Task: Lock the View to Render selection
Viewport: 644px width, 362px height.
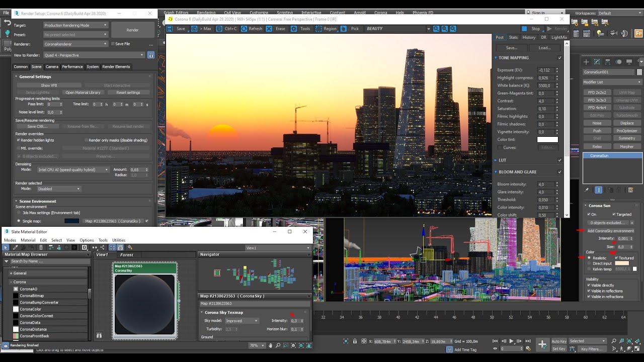Action: tap(150, 55)
